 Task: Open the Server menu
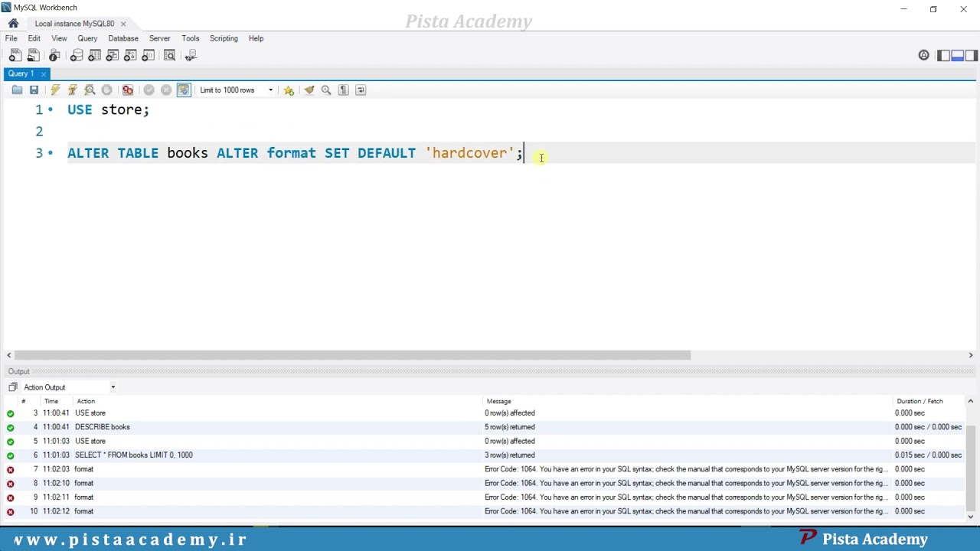click(x=159, y=38)
